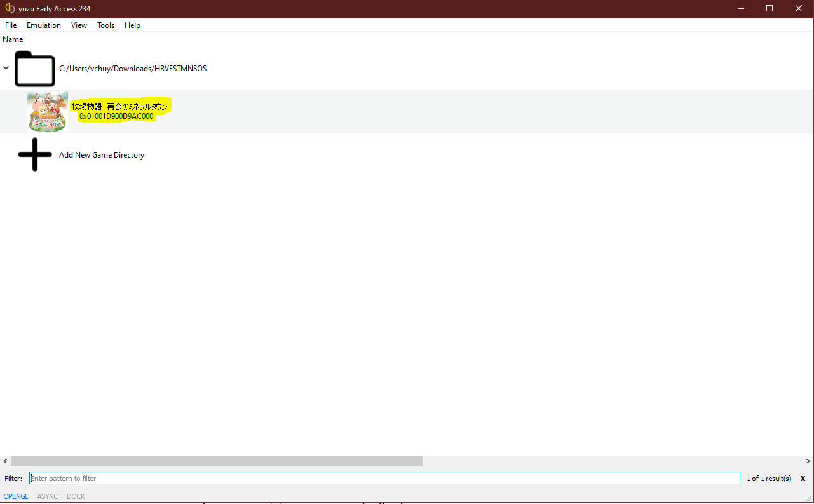Click Add New Game Directory
This screenshot has height=504, width=814.
102,155
